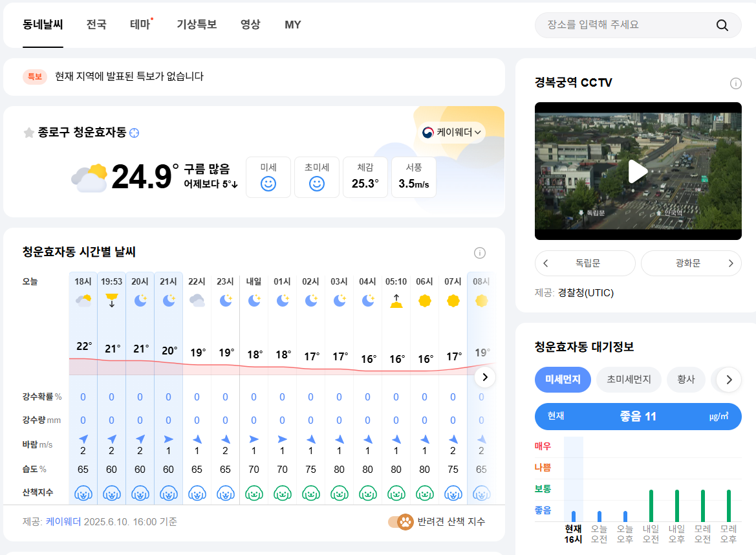Click the 18시 walk index dog icon
Screen dimensions: 756x555
(83, 494)
